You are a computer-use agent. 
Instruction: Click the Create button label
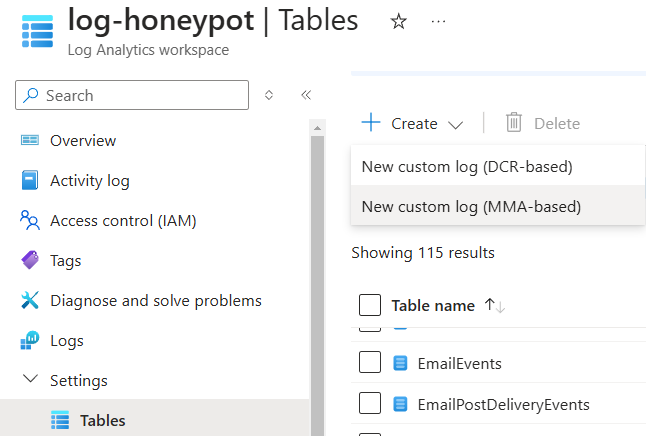(414, 124)
